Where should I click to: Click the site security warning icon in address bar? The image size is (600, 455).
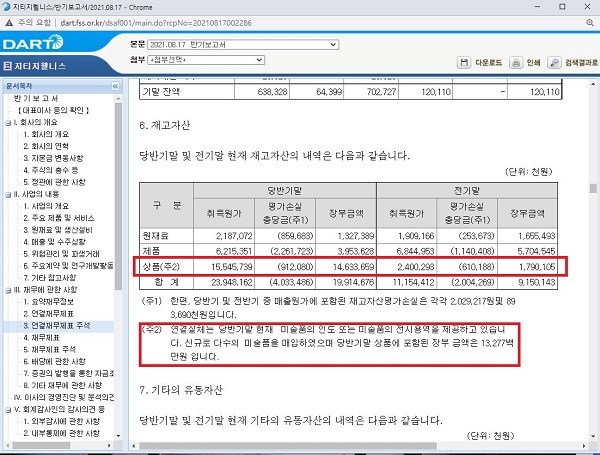click(10, 23)
